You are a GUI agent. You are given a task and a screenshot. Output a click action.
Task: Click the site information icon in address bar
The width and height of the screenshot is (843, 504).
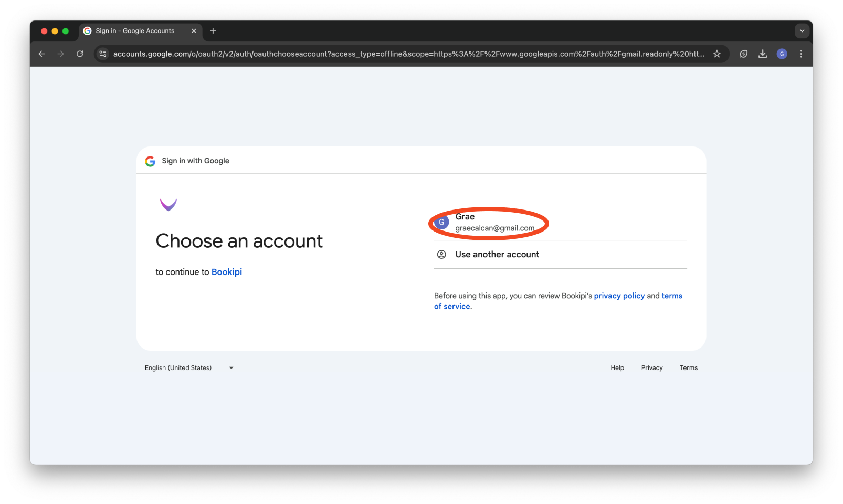(x=102, y=54)
